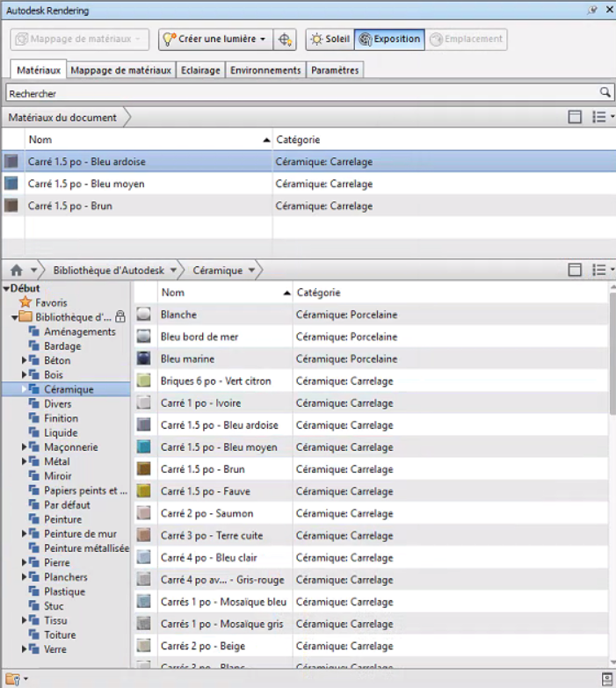Select Carrés 2 po - Beige row
The height and width of the screenshot is (688, 616).
(371, 646)
